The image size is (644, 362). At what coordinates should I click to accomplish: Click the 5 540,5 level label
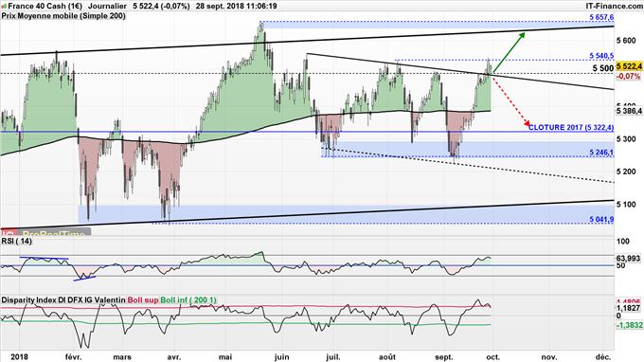point(601,56)
